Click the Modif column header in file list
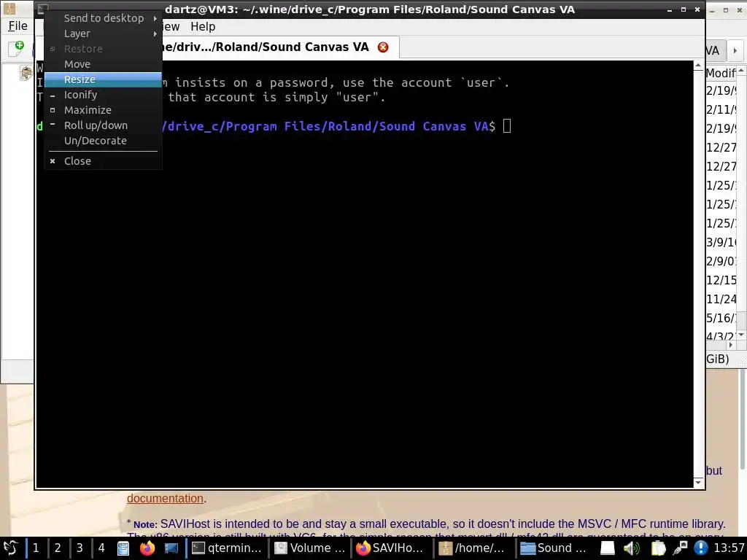This screenshot has height=560, width=747. point(721,73)
